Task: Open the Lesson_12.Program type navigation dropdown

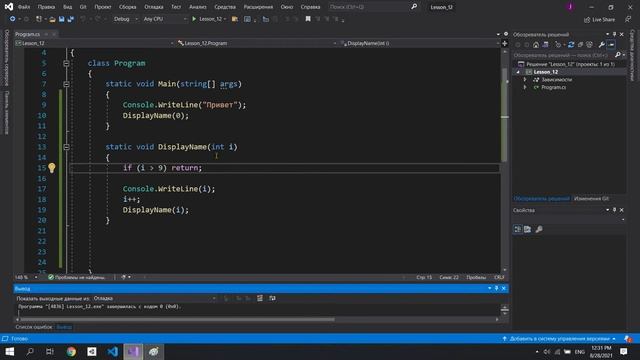Action: pyautogui.click(x=256, y=43)
